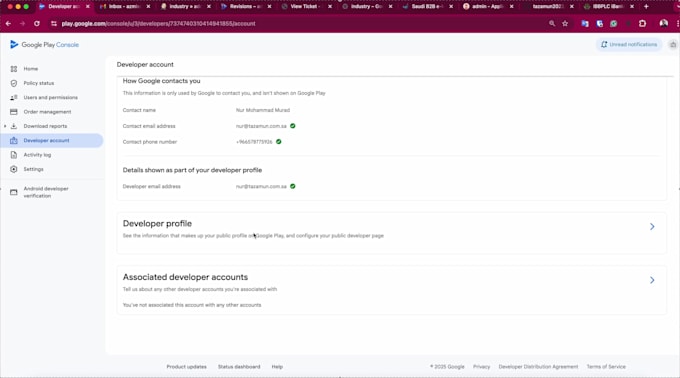
Task: Switch to the admin - App tab
Action: tap(488, 7)
